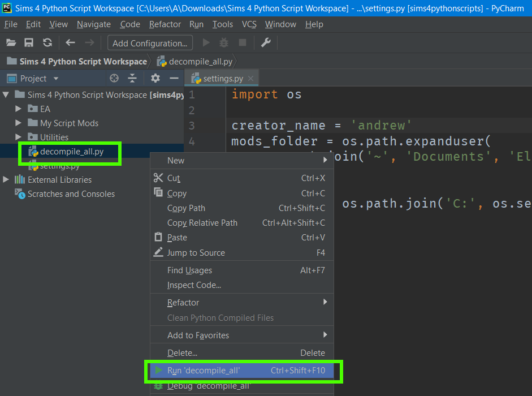Expand the EA folder
Image resolution: width=532 pixels, height=396 pixels.
(18, 109)
